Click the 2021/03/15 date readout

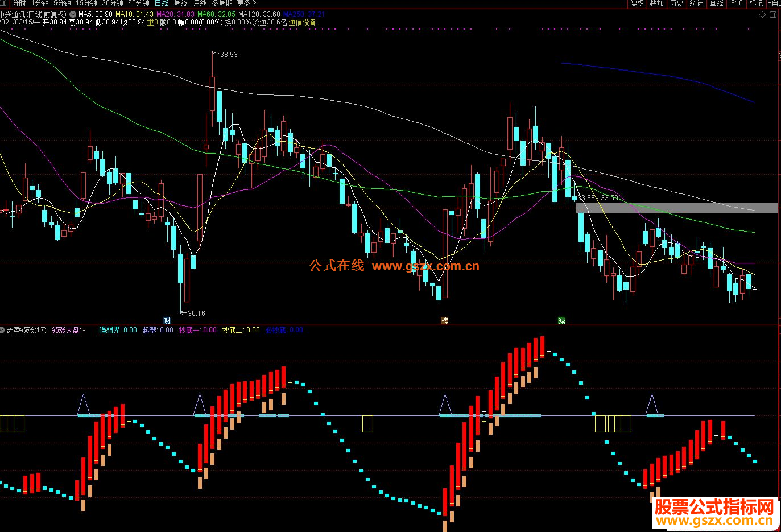20,22
